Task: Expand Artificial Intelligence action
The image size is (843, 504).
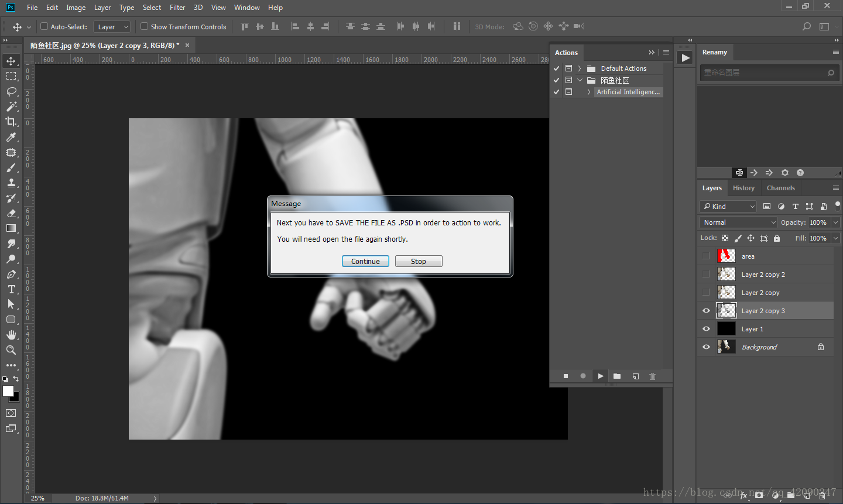Action: [588, 92]
